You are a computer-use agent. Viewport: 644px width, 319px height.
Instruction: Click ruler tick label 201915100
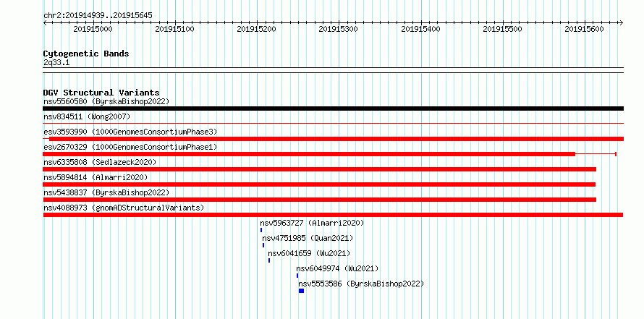174,29
